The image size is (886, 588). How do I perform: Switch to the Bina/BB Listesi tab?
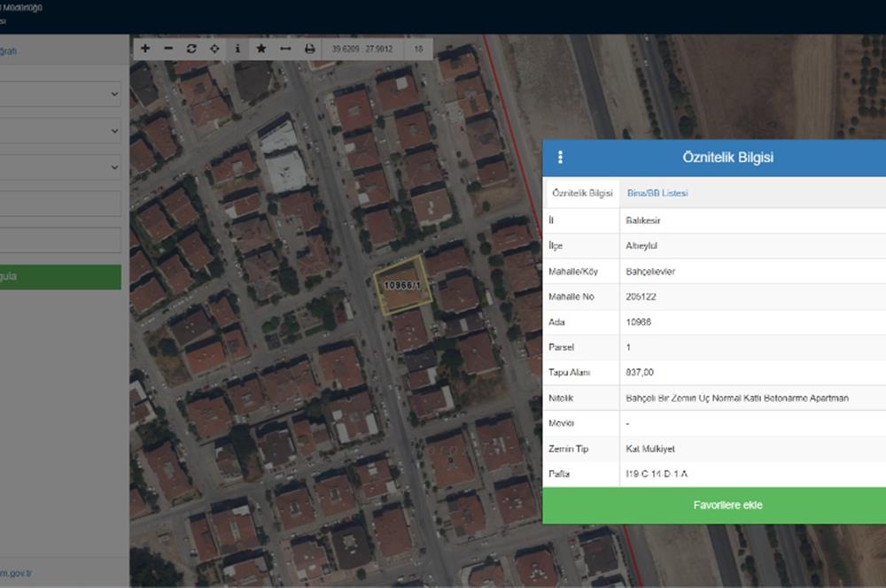[657, 193]
